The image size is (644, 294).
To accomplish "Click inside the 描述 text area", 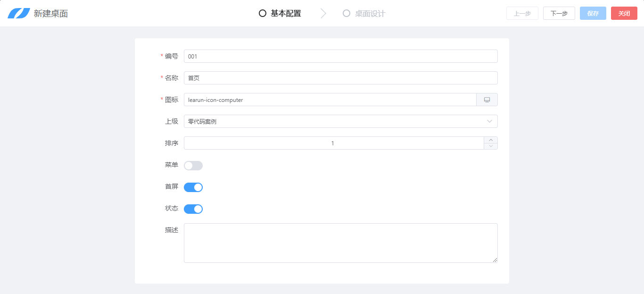I will pyautogui.click(x=340, y=243).
